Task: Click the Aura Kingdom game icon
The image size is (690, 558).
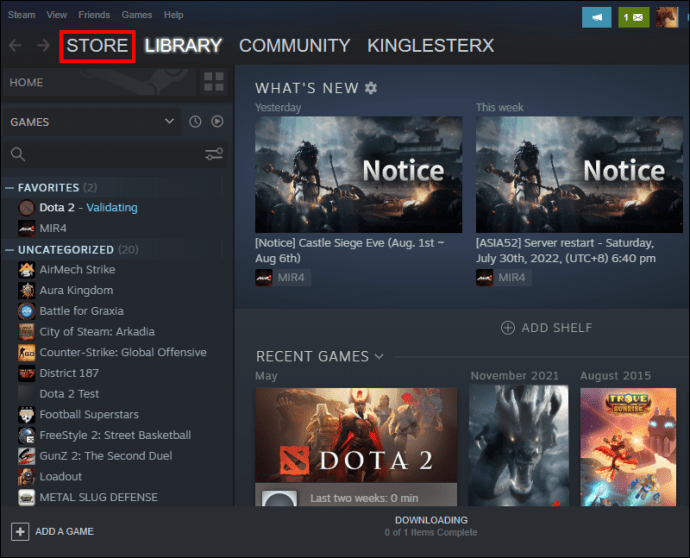Action: [x=26, y=290]
